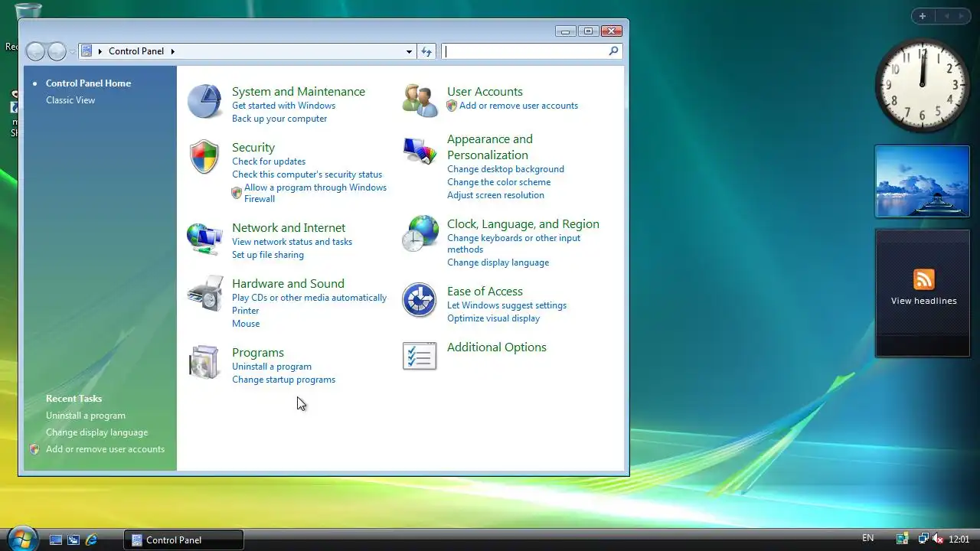This screenshot has height=551, width=980.
Task: Click Change display language under Clock, Language, and Region
Action: (x=498, y=262)
